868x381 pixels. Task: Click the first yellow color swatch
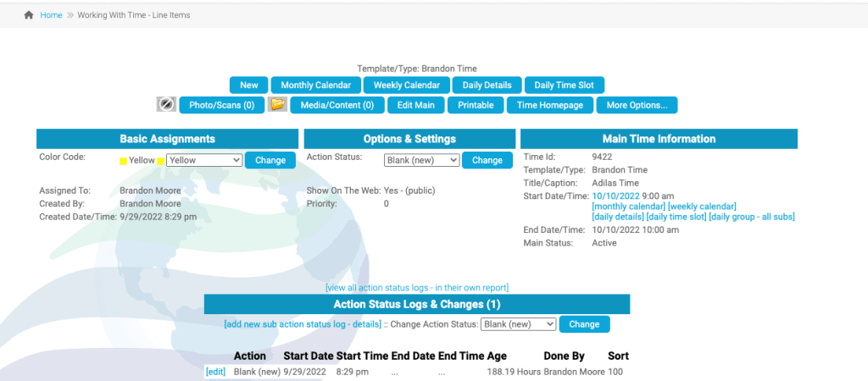pyautogui.click(x=123, y=161)
